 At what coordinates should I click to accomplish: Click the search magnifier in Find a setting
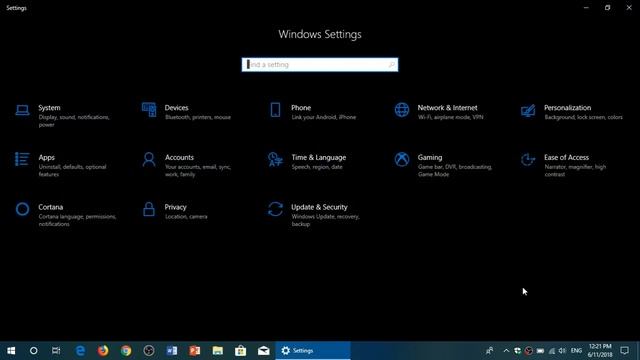pos(391,64)
